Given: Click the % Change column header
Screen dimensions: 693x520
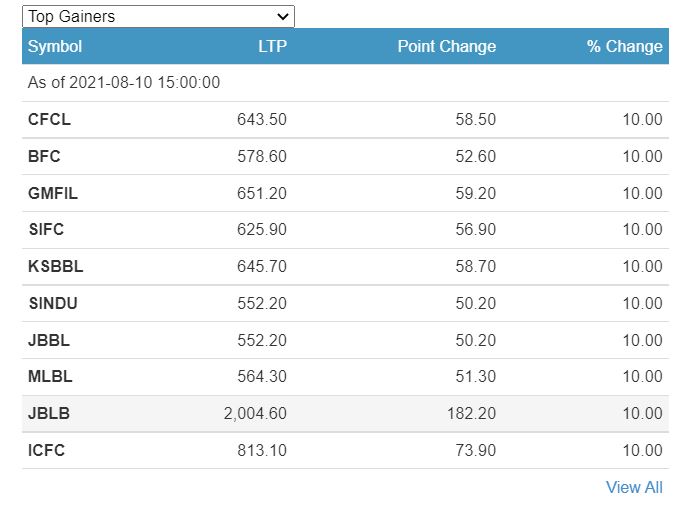Looking at the screenshot, I should pyautogui.click(x=624, y=46).
